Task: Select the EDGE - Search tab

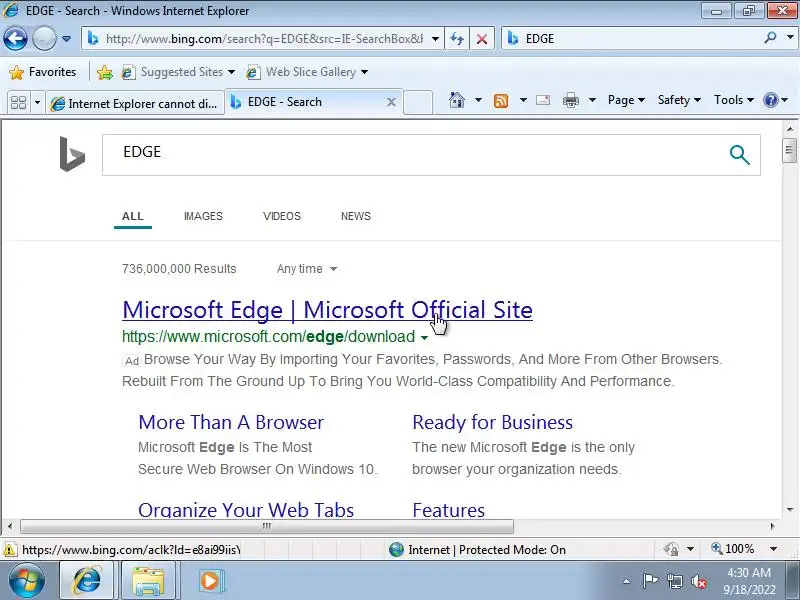Action: (x=314, y=102)
